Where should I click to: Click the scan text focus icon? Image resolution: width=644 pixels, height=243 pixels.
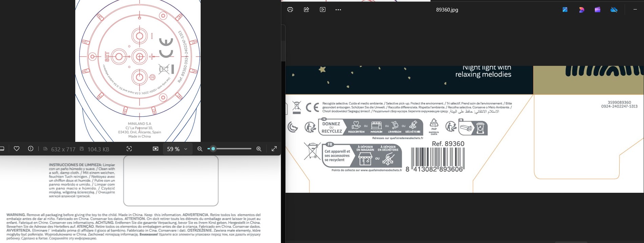tap(129, 149)
